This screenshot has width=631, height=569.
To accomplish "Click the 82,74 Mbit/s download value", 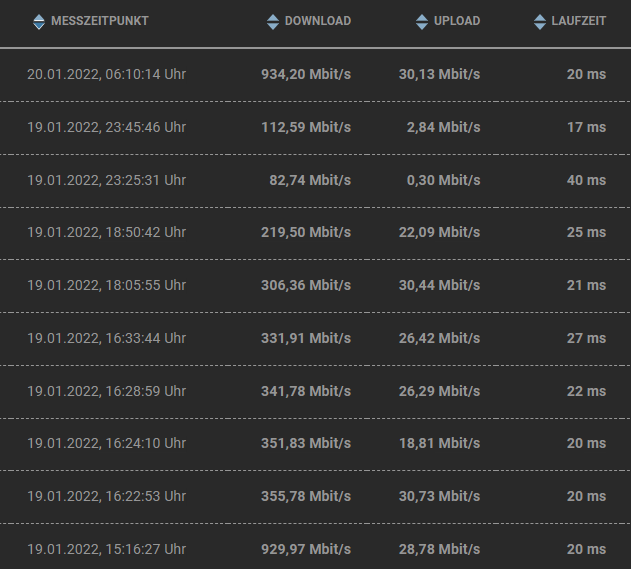I will tap(311, 180).
